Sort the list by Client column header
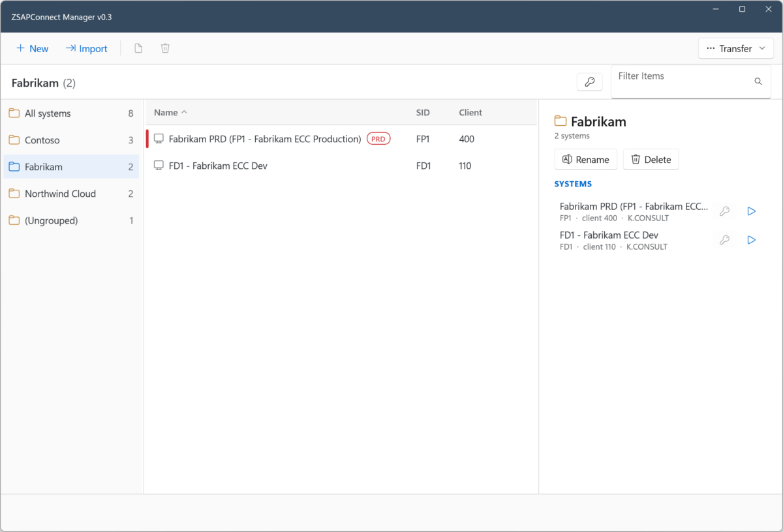The height and width of the screenshot is (532, 783). 470,113
